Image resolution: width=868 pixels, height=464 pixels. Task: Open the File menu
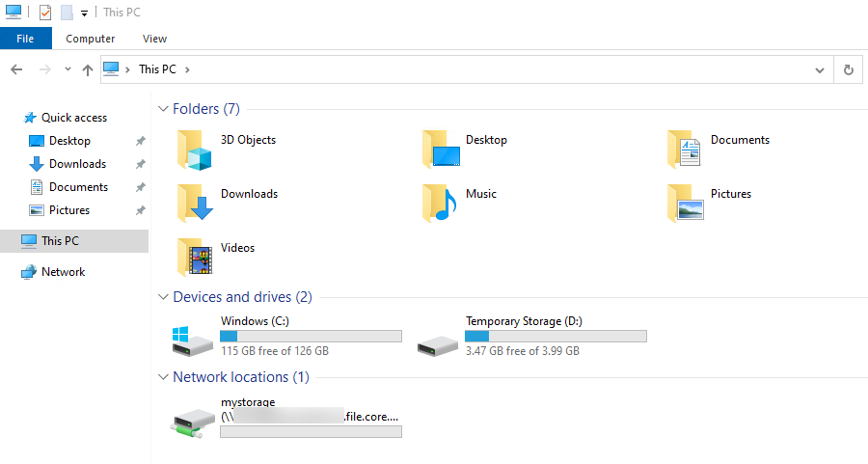(25, 39)
